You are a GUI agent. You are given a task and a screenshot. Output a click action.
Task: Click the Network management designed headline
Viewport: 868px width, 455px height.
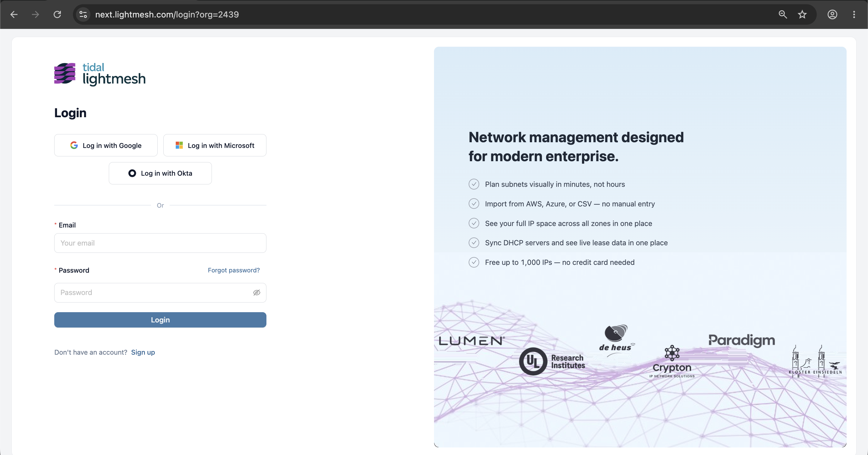576,147
